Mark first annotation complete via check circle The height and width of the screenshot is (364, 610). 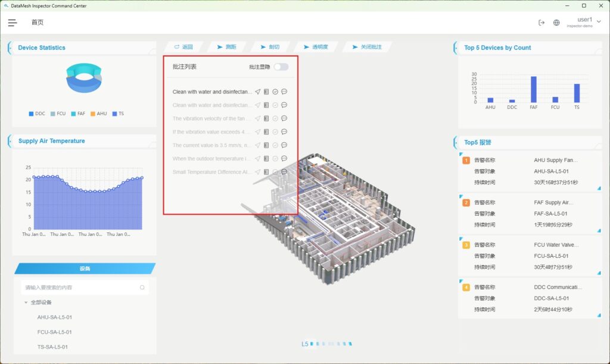tap(275, 92)
